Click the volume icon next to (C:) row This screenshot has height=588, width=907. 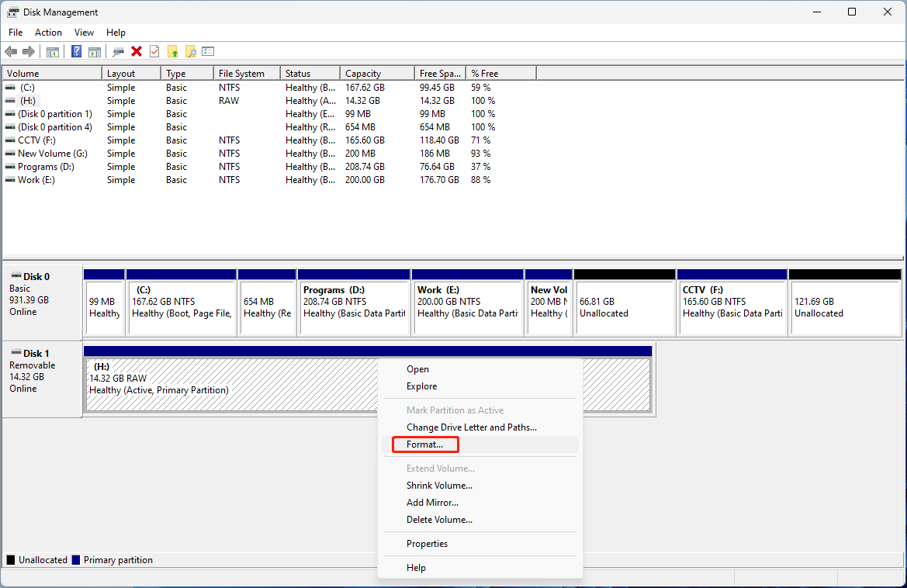coord(10,88)
